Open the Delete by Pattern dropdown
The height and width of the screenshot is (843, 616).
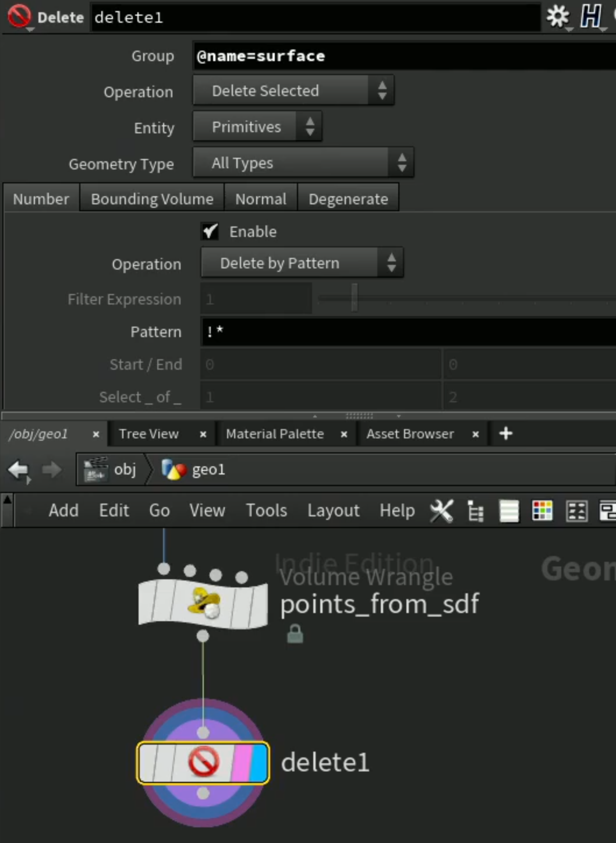[302, 263]
